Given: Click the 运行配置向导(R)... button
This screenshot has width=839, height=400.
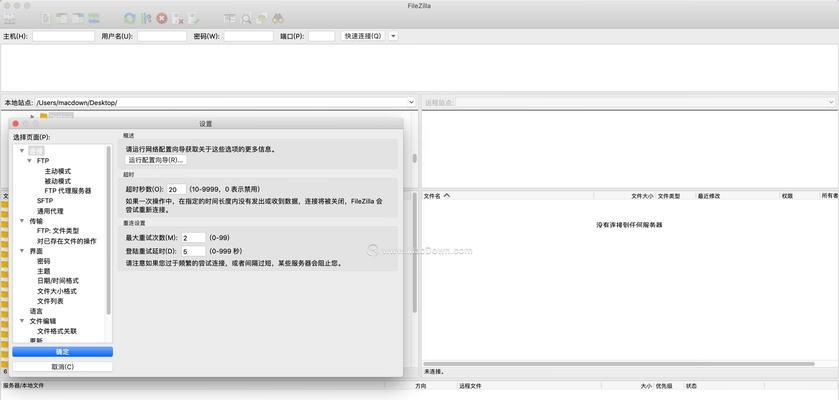Looking at the screenshot, I should 156,160.
